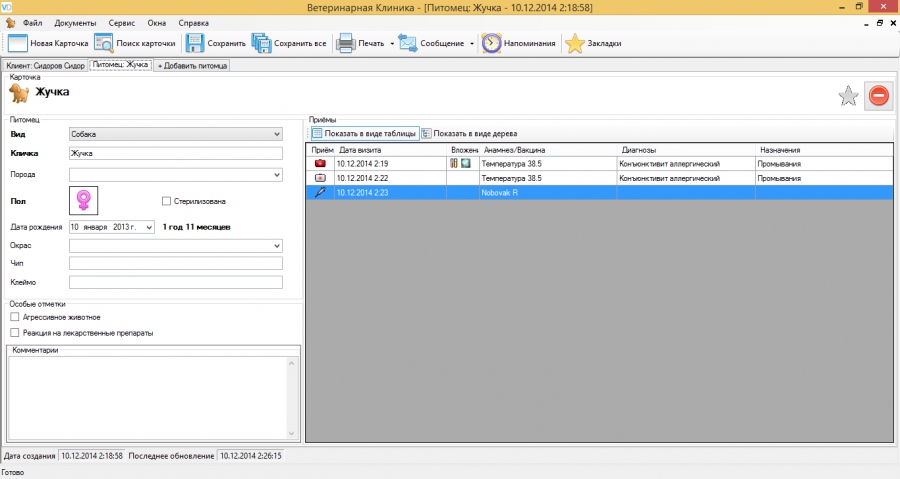Click Промывания cell in the 2:19 row
The height and width of the screenshot is (479, 900).
(x=824, y=163)
